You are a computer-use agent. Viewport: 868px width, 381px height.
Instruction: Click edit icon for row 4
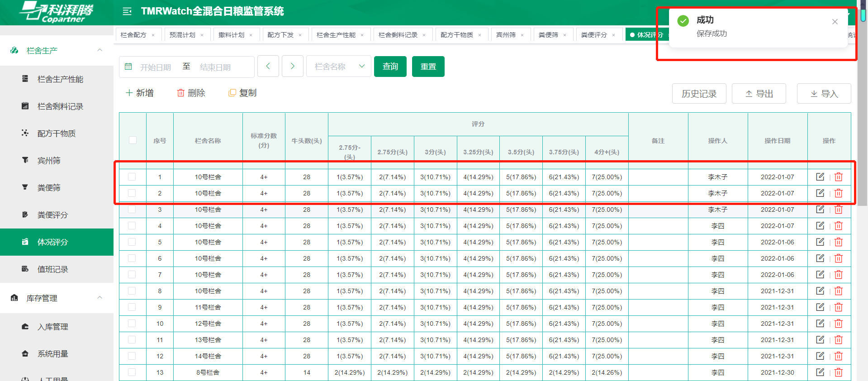(820, 226)
